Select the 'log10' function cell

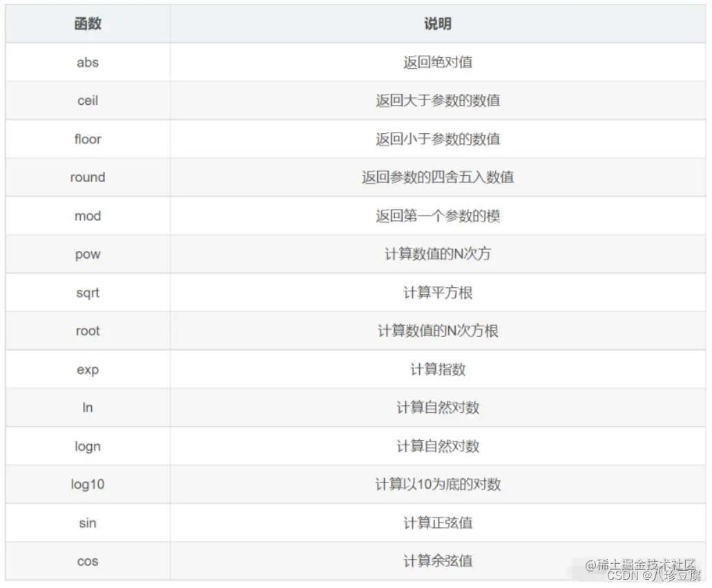[88, 484]
